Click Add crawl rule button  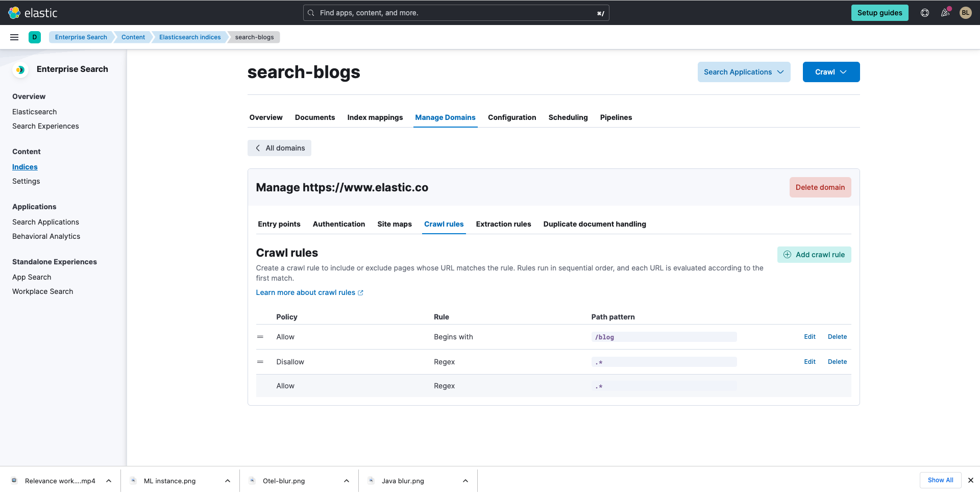pyautogui.click(x=814, y=255)
